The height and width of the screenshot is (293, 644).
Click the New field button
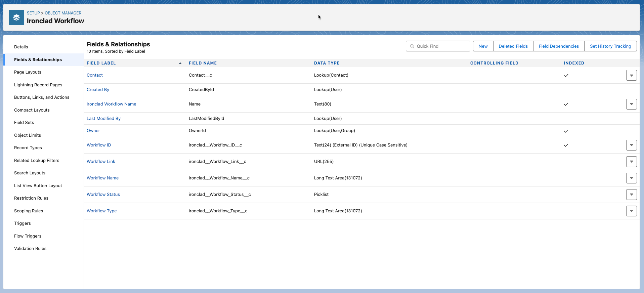coord(483,46)
